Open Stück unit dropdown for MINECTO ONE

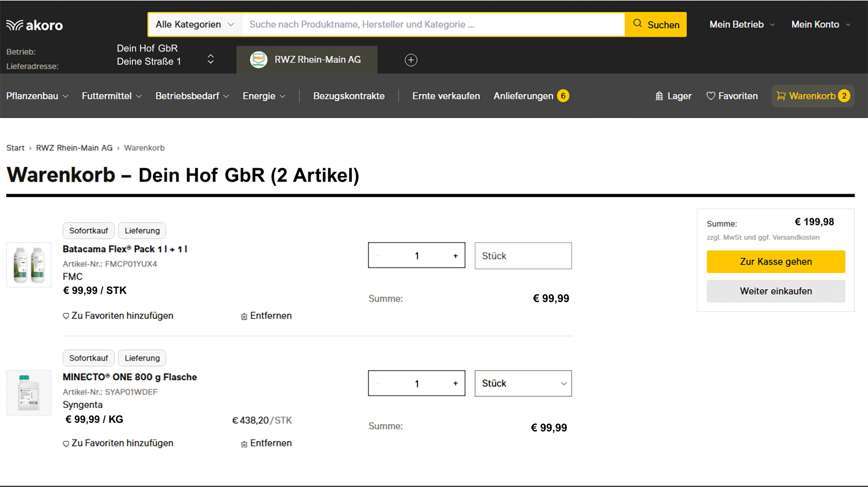point(523,383)
